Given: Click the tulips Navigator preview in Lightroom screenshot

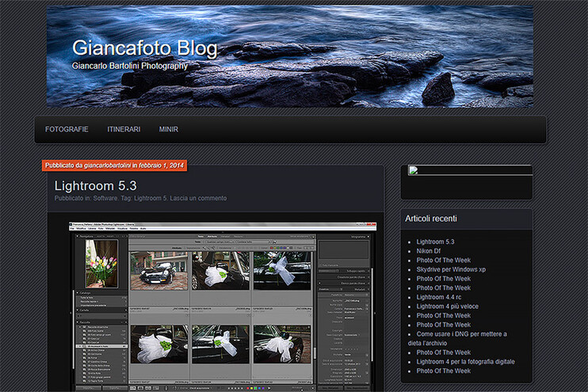Looking at the screenshot, I should tap(101, 264).
